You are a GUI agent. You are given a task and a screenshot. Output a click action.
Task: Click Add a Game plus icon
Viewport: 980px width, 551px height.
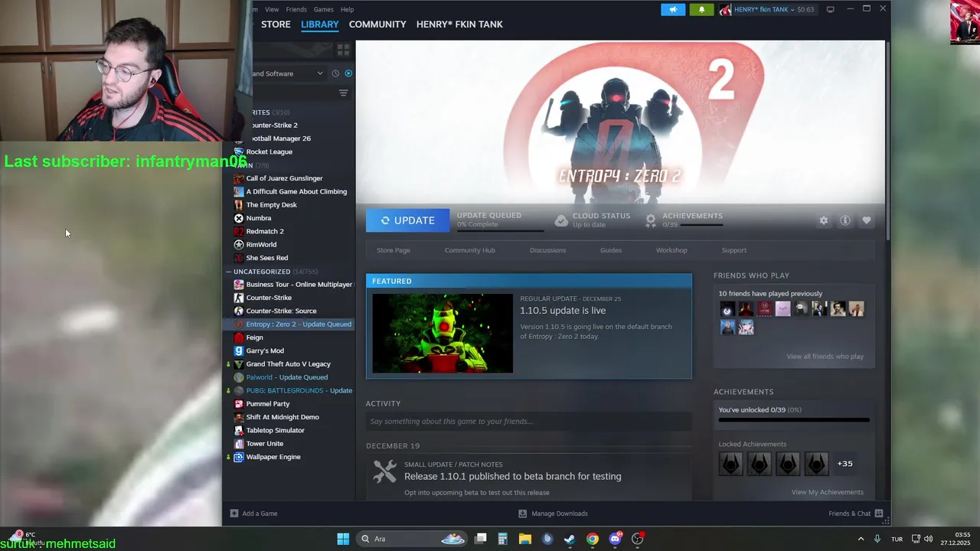pyautogui.click(x=234, y=514)
